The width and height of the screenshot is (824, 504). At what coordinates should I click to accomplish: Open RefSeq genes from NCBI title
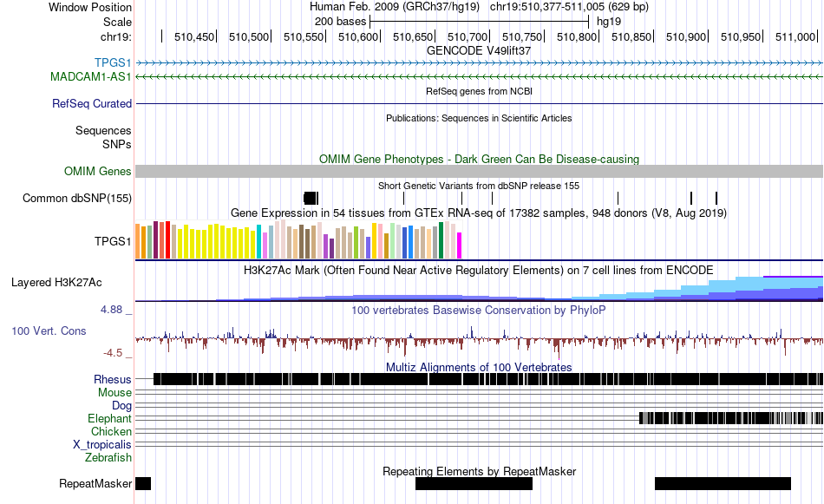(x=479, y=91)
